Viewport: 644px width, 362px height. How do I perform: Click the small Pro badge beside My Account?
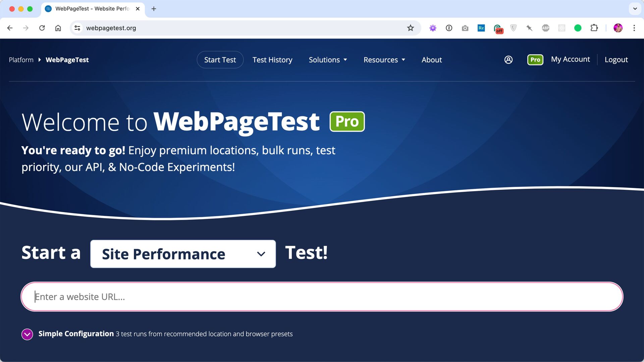pos(535,60)
